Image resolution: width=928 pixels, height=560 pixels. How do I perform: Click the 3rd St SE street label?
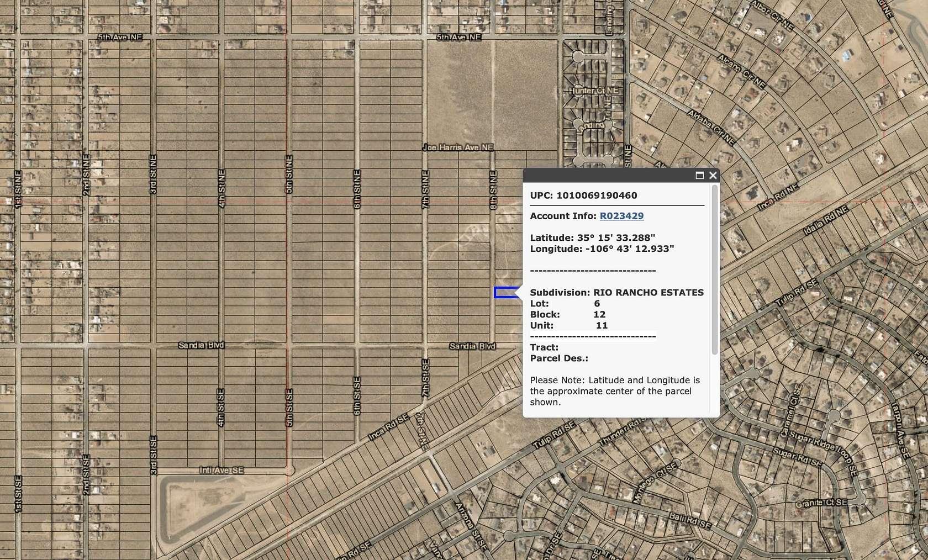click(x=153, y=456)
